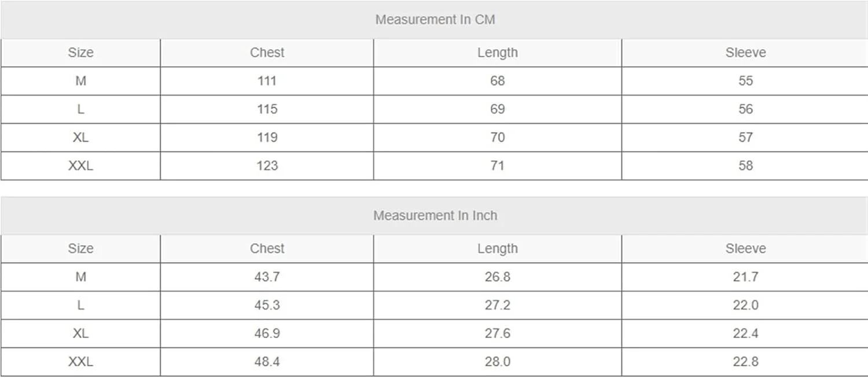Select the length value 69 for size L
The height and width of the screenshot is (378, 868).
[497, 109]
